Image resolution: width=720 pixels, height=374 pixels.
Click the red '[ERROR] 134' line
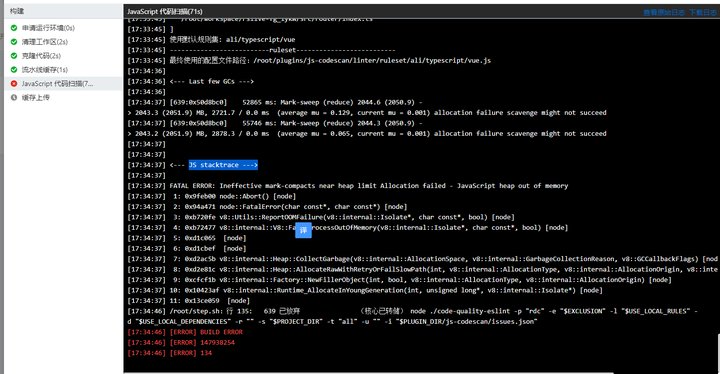[x=169, y=353]
